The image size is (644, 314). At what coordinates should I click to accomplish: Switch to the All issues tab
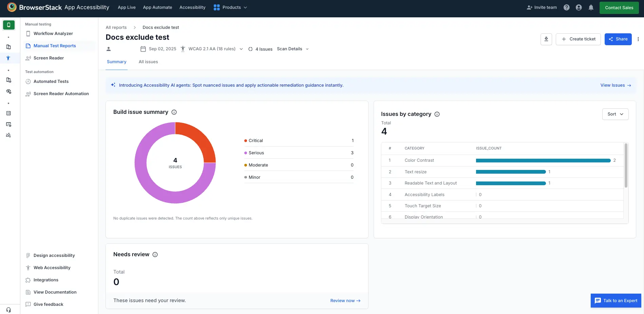[148, 62]
